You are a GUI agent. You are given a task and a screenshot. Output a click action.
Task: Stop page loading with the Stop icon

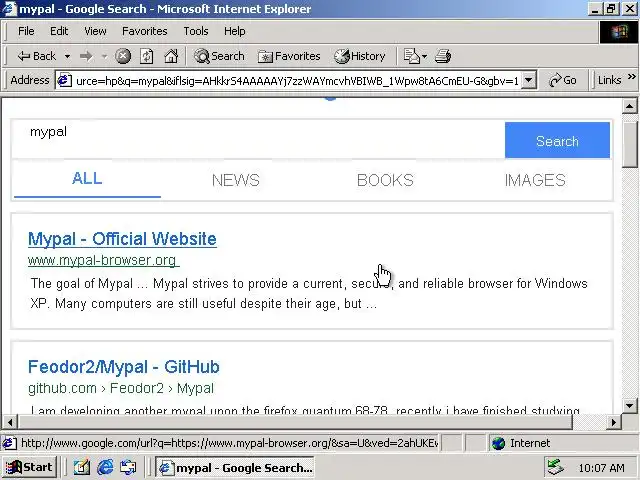click(x=122, y=56)
